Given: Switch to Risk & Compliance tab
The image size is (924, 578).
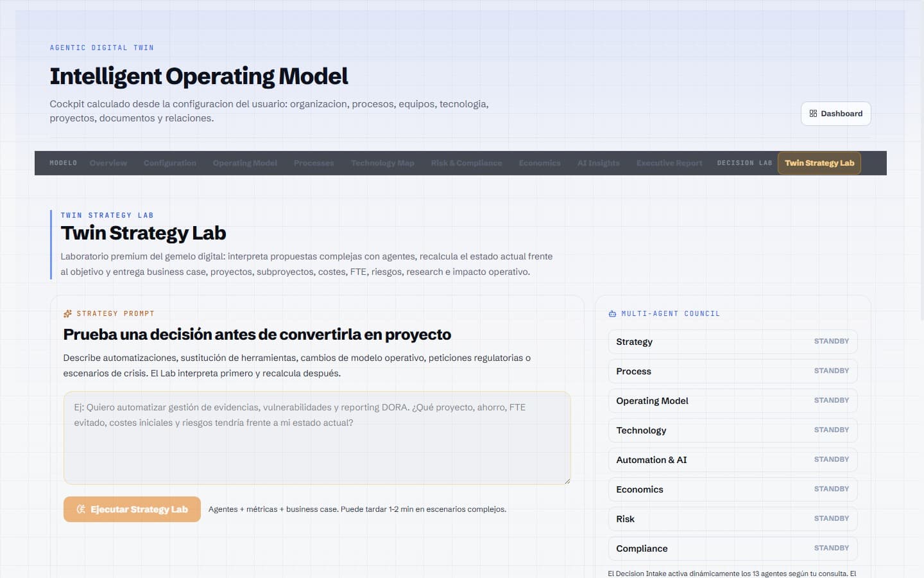Looking at the screenshot, I should tap(466, 163).
